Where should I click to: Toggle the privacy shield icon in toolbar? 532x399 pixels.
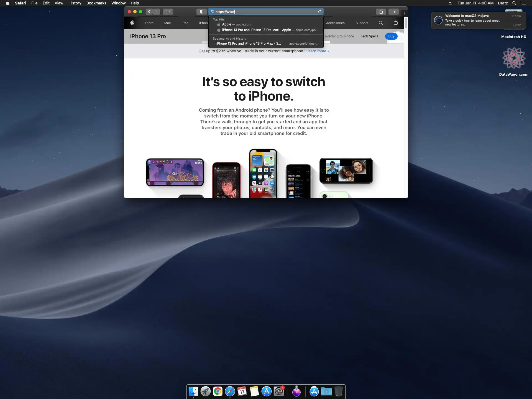(201, 12)
